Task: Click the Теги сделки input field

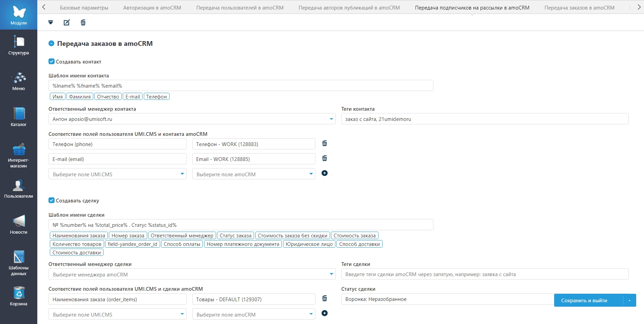Action: pyautogui.click(x=485, y=274)
